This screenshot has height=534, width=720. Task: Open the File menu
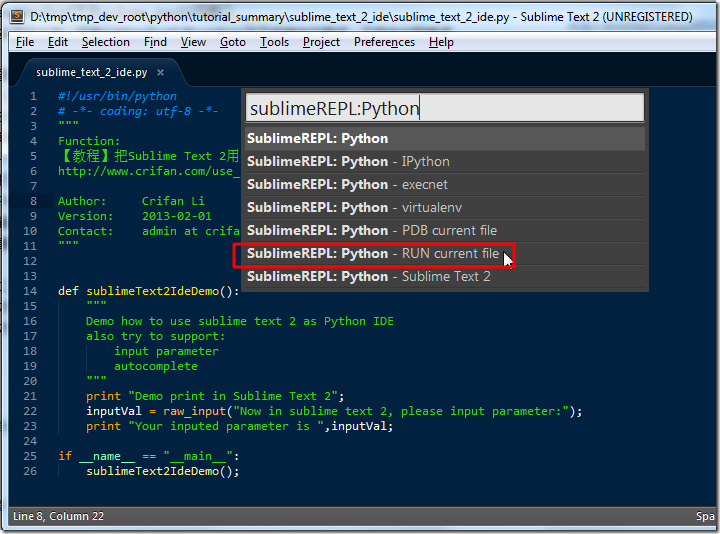(x=25, y=42)
